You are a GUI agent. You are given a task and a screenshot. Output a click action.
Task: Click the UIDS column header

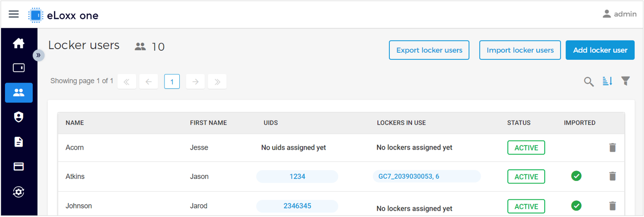click(271, 123)
